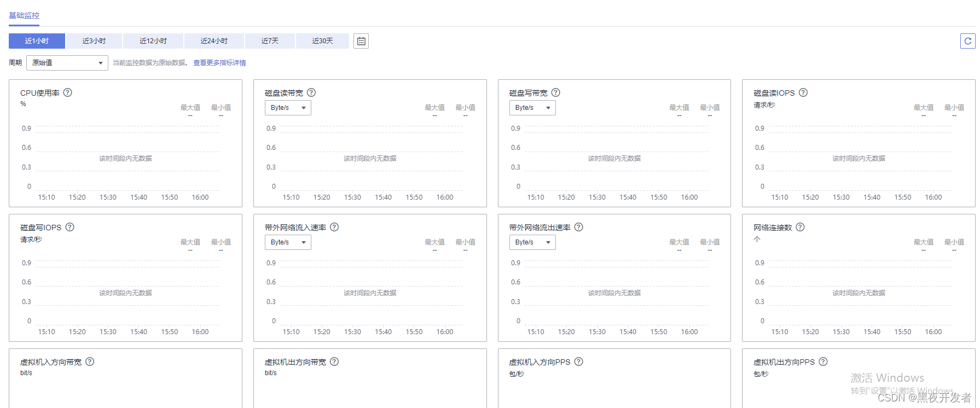Click the 磁盘写IOPS chart title
Viewport: 980px width, 408px height.
pyautogui.click(x=41, y=228)
